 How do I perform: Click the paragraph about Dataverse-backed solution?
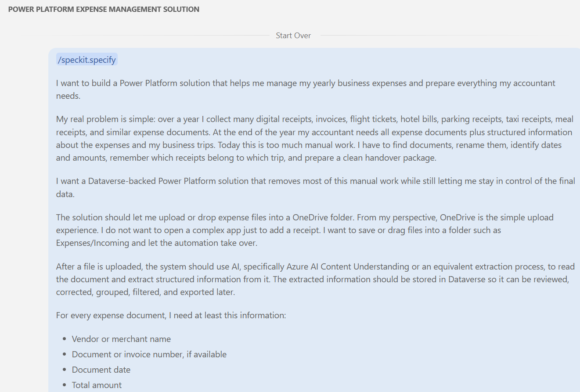(x=316, y=187)
